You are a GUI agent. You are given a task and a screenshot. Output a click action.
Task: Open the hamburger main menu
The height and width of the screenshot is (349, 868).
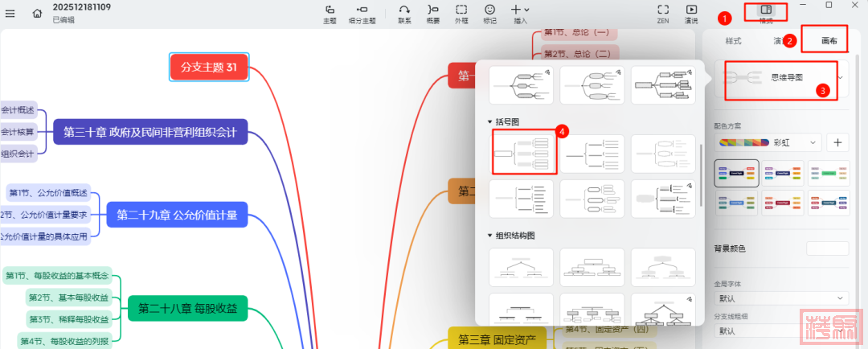click(10, 13)
